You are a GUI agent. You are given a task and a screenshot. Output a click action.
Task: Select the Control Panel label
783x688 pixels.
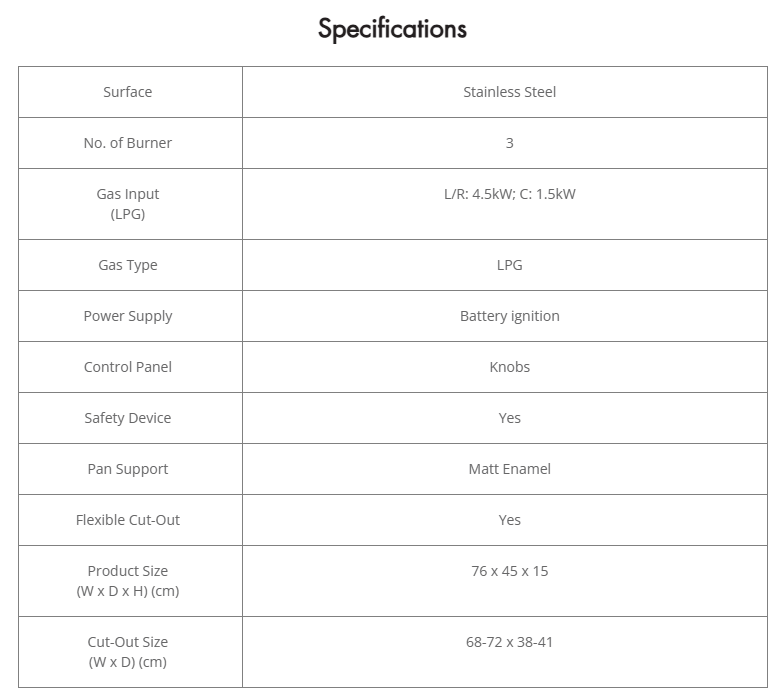pos(128,367)
